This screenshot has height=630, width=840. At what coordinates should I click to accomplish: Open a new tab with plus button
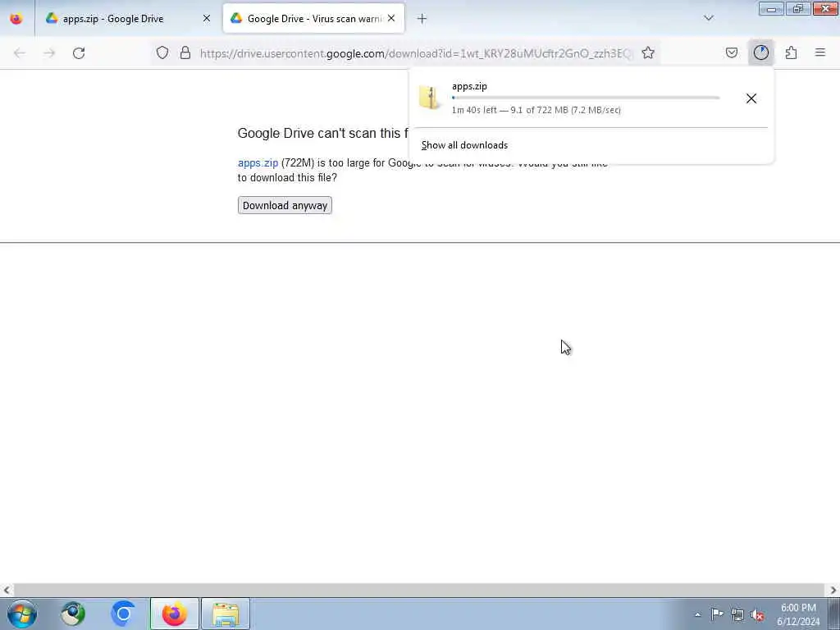(422, 19)
